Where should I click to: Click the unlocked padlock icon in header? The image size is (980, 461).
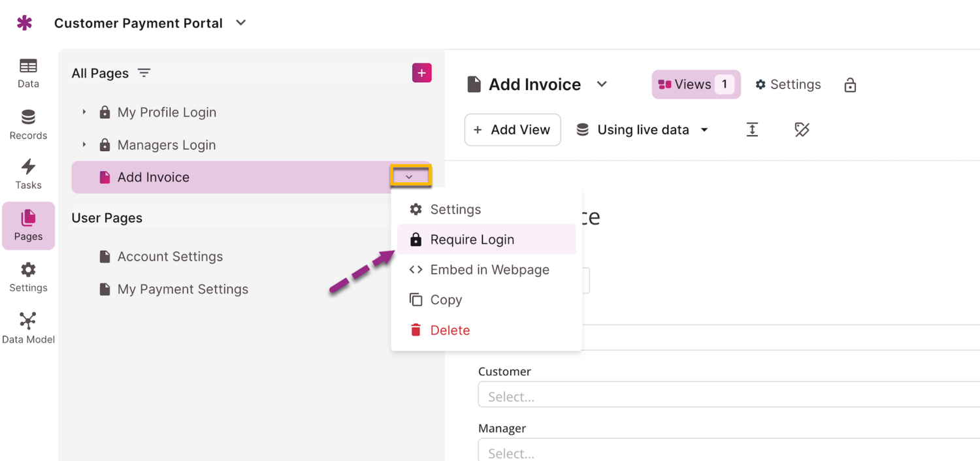tap(850, 85)
